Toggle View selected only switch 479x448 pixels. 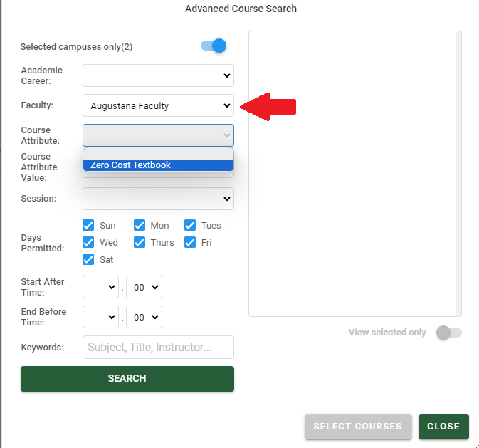(x=449, y=333)
